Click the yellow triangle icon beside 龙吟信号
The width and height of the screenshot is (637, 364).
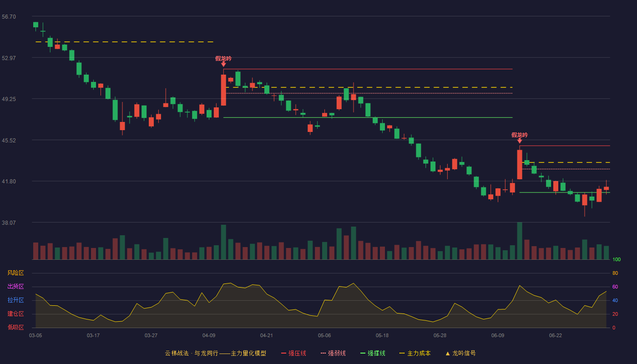tap(448, 353)
